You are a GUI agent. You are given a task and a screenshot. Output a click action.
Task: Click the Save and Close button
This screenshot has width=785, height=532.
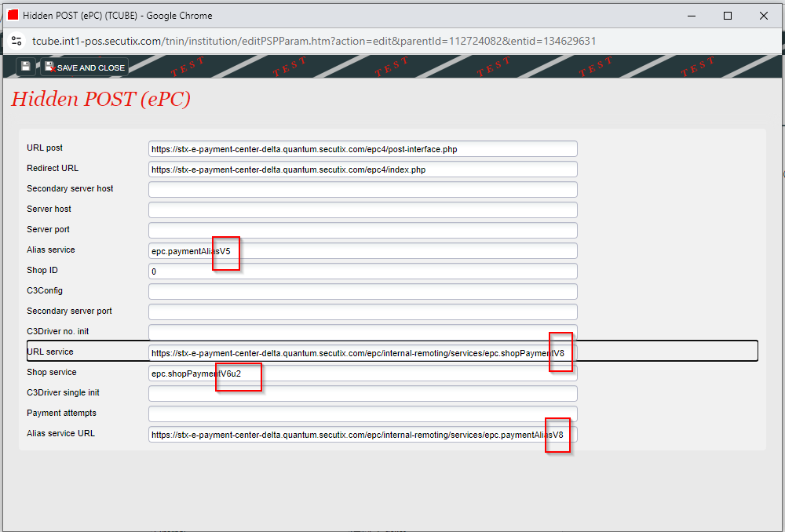tap(85, 67)
